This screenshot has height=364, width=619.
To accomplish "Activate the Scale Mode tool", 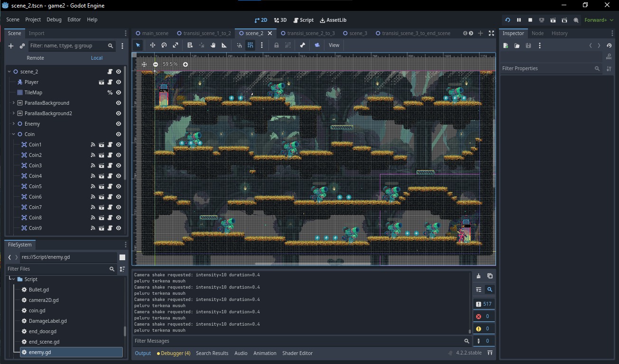I will click(x=176, y=45).
